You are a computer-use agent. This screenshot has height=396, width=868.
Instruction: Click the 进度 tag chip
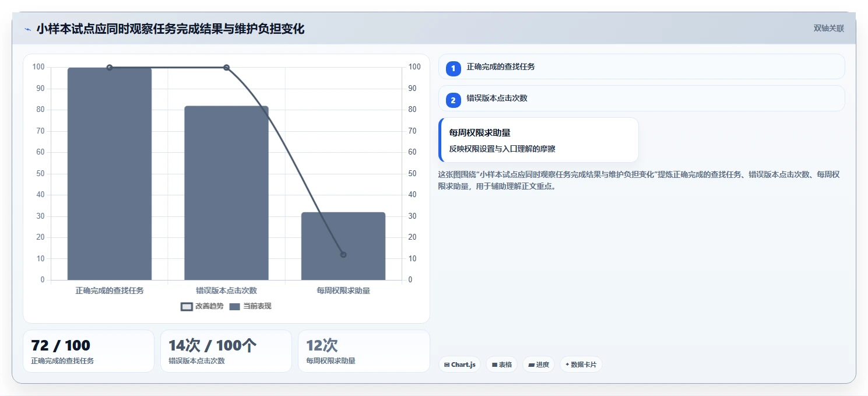pos(539,365)
